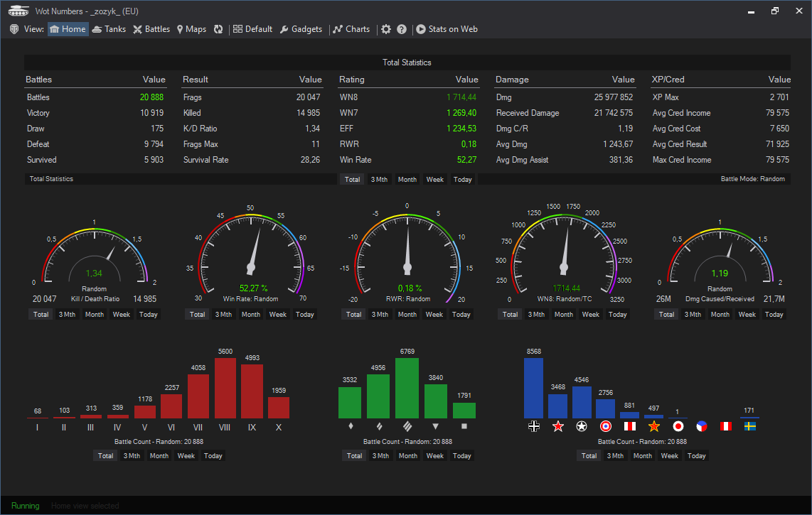
Task: Click the Battles value 20 888
Action: 151,97
